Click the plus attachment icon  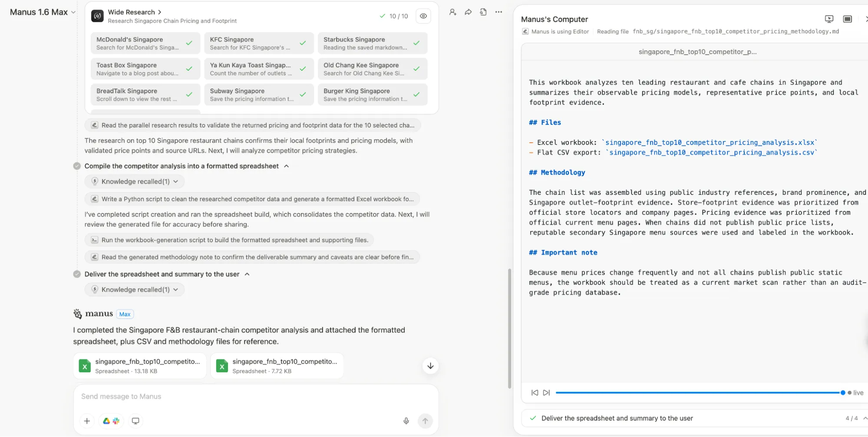coord(87,421)
